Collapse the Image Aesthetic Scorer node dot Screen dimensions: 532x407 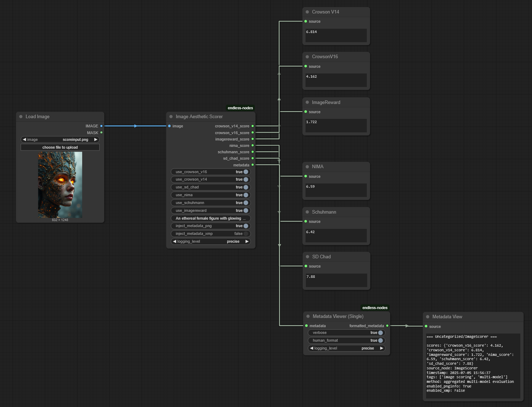point(171,116)
